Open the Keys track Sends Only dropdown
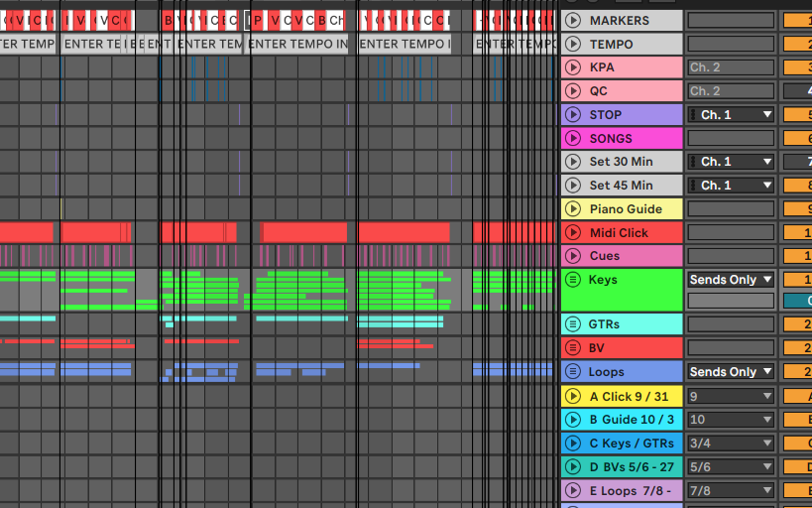This screenshot has width=812, height=508. (731, 280)
